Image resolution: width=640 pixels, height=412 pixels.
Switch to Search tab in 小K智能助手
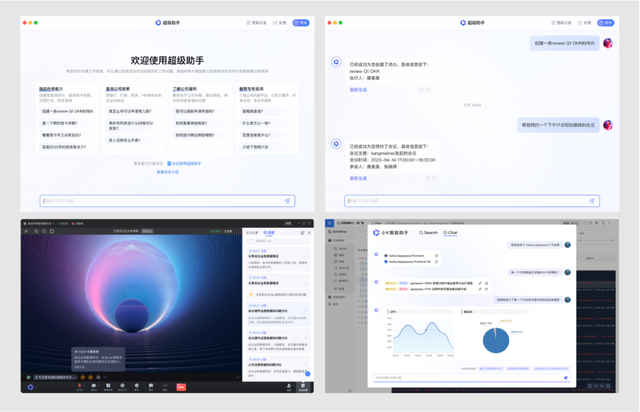pos(427,233)
